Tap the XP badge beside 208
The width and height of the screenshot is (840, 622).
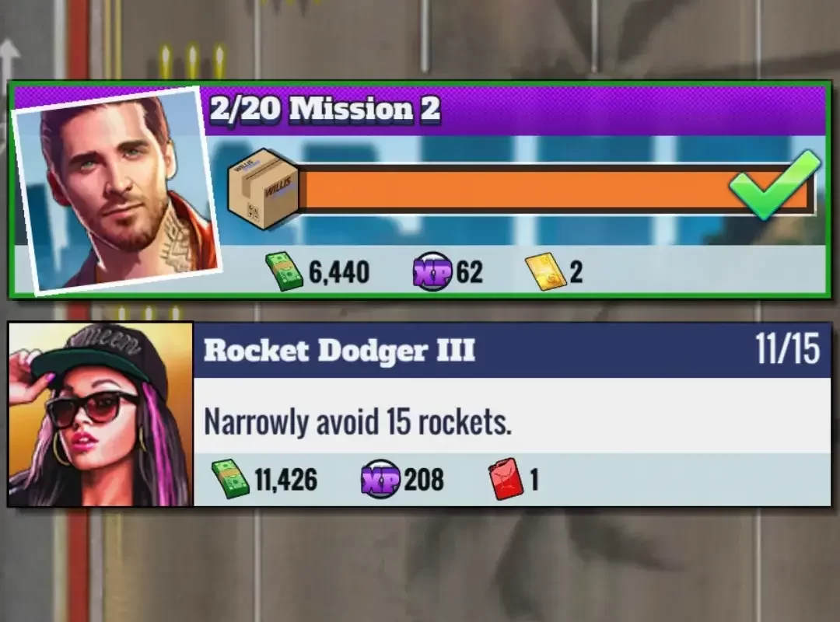[x=381, y=479]
